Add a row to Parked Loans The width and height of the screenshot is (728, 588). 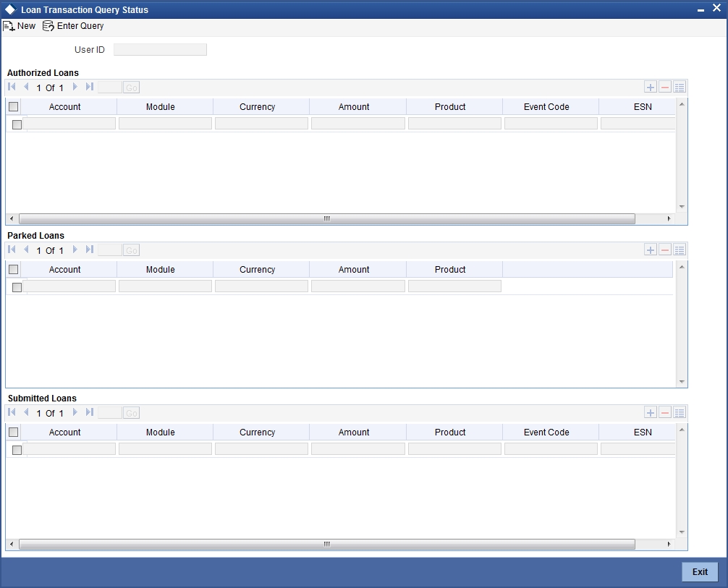[651, 250]
